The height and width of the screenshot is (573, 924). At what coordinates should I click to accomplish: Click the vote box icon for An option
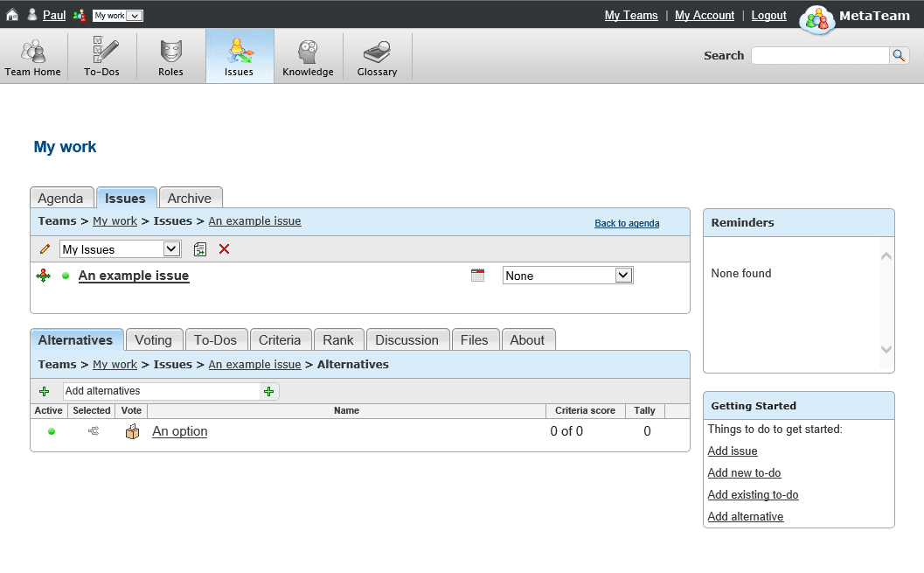tap(133, 431)
